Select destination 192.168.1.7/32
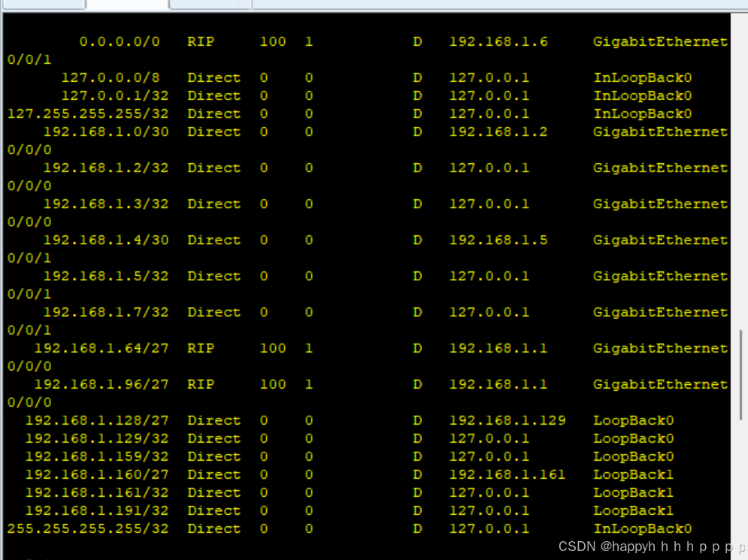Image resolution: width=748 pixels, height=560 pixels. 106,313
